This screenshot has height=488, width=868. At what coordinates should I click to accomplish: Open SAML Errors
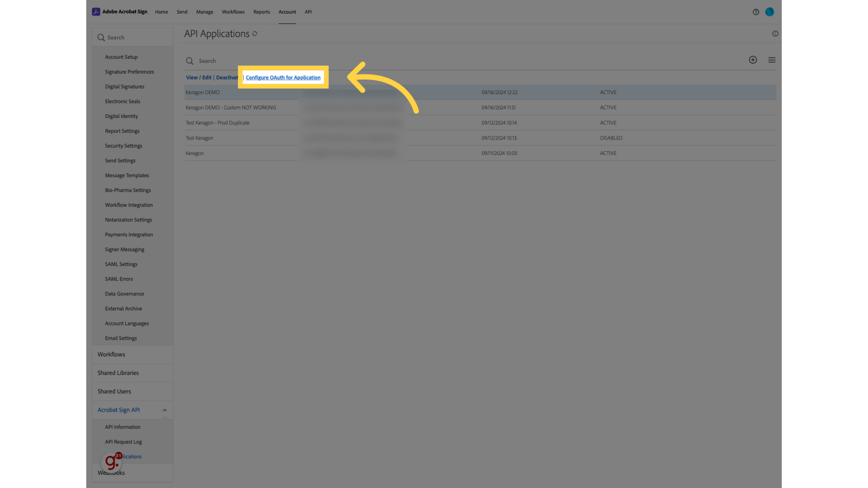pyautogui.click(x=119, y=279)
